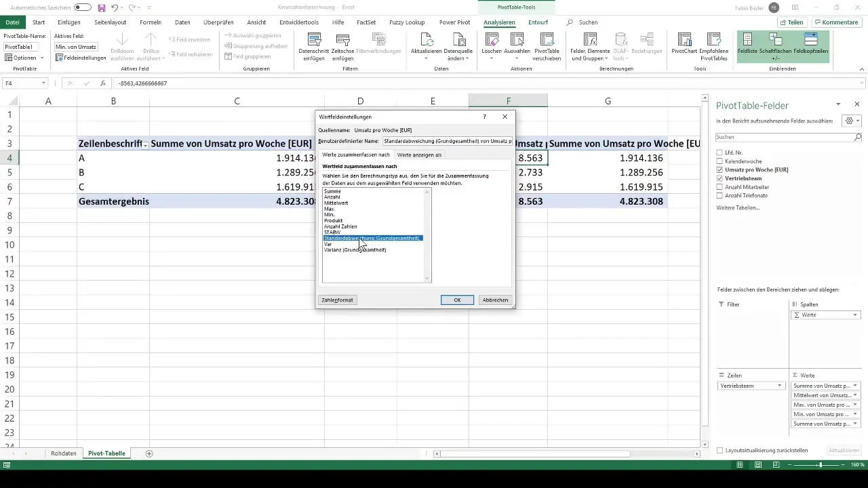The width and height of the screenshot is (868, 488).
Task: Click the Teilen share button
Action: [791, 22]
